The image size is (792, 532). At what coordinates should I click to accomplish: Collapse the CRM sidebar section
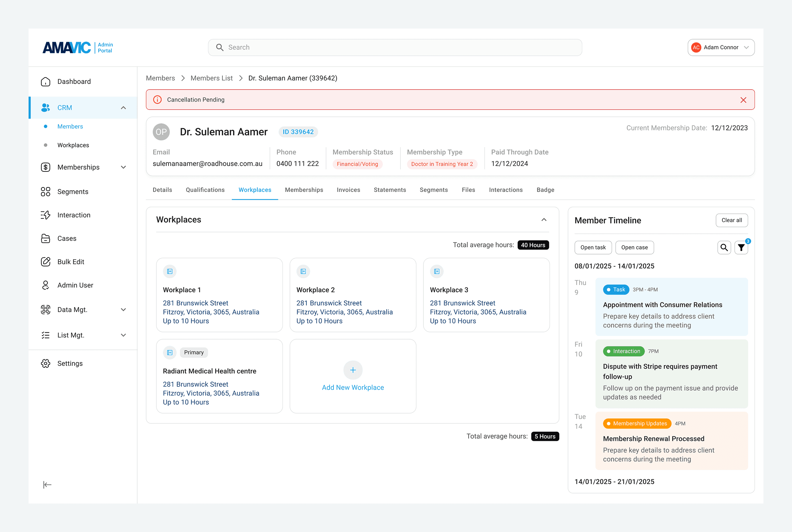[124, 108]
